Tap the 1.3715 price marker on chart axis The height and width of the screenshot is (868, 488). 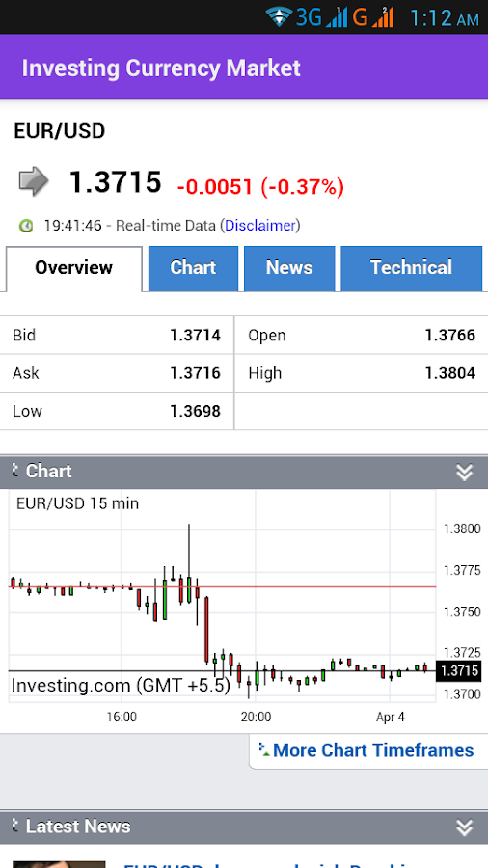pos(458,671)
